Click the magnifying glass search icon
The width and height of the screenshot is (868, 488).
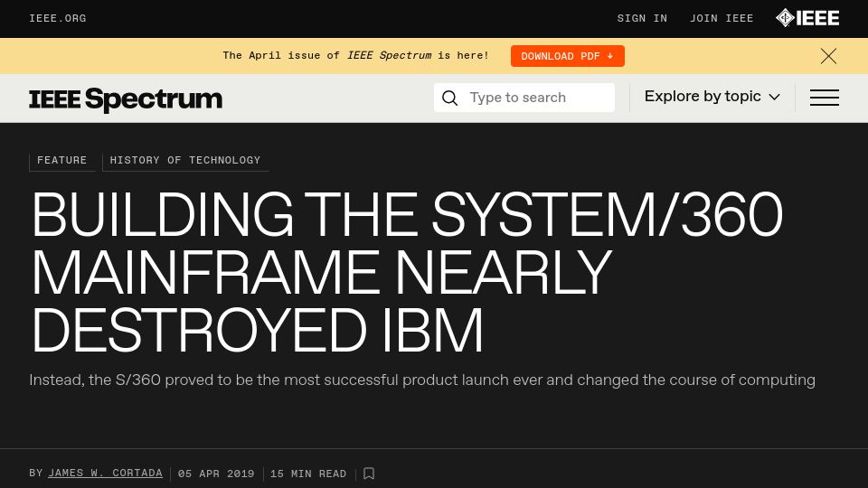[x=449, y=98]
